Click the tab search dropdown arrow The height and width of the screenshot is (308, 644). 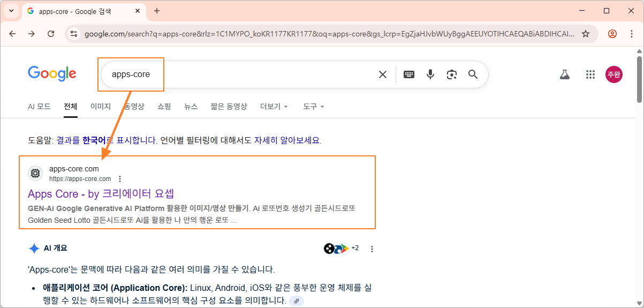tap(11, 11)
